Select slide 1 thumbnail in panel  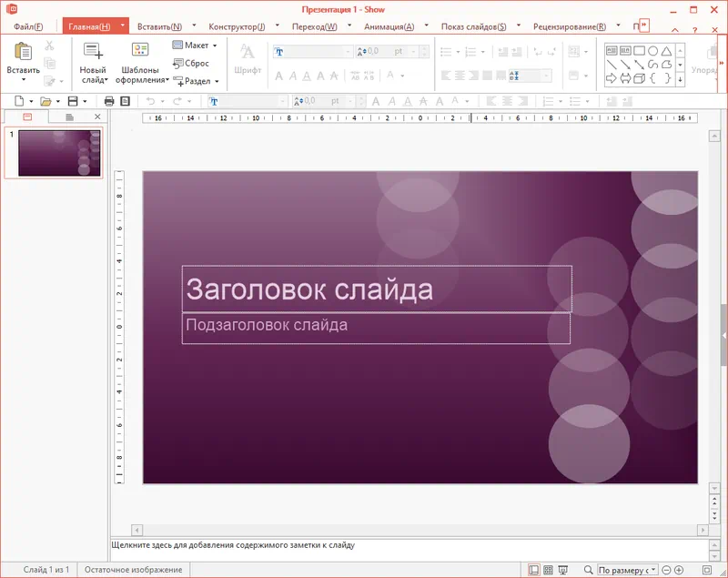coord(59,152)
